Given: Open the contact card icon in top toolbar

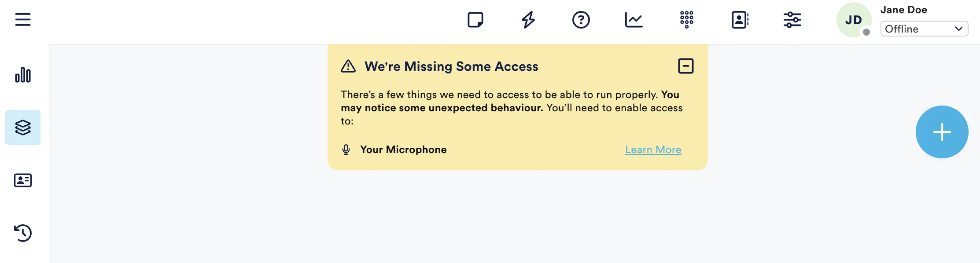Looking at the screenshot, I should point(739,20).
